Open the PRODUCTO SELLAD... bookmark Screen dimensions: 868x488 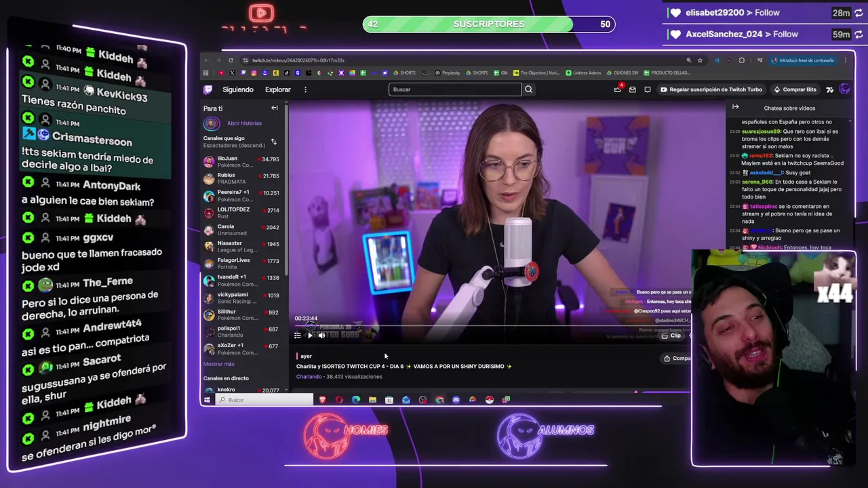667,73
